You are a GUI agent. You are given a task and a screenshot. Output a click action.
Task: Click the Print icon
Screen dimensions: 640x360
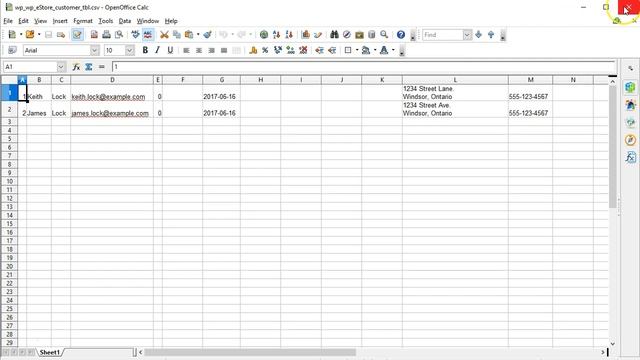pyautogui.click(x=106, y=35)
